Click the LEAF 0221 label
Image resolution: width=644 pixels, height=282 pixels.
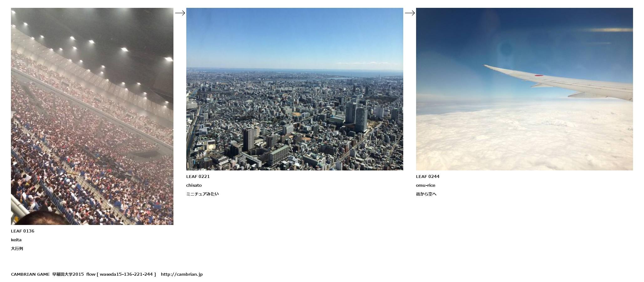click(198, 176)
